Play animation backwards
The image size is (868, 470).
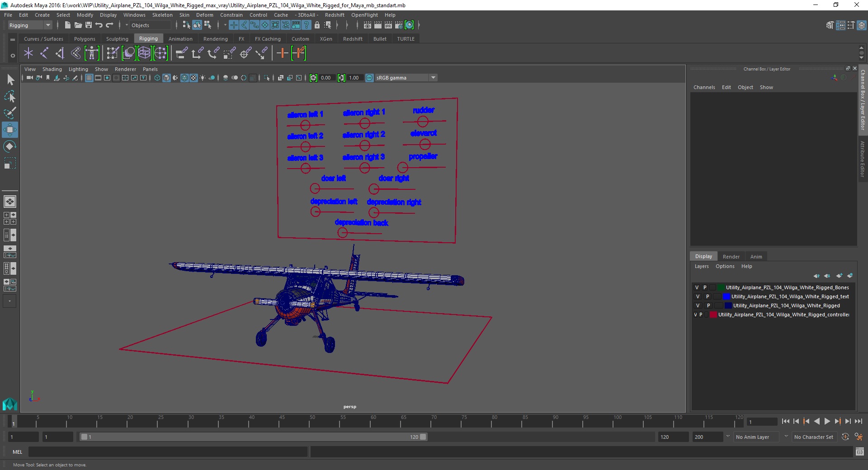[817, 421]
